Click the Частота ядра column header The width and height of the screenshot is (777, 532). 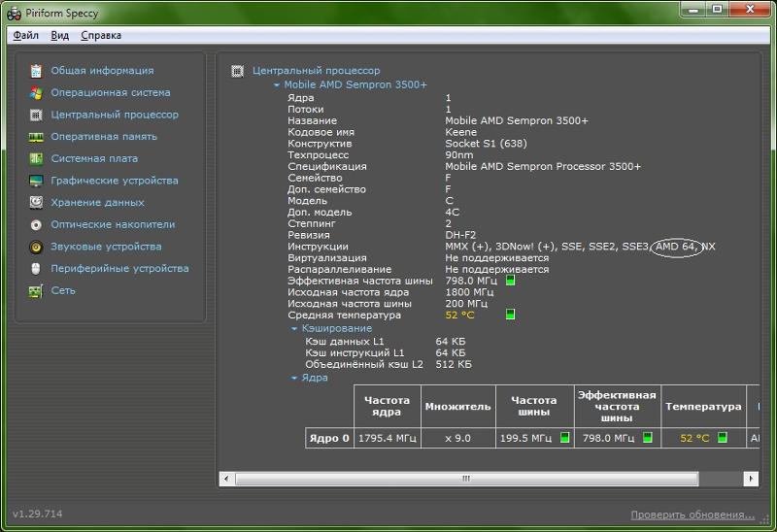(x=387, y=406)
